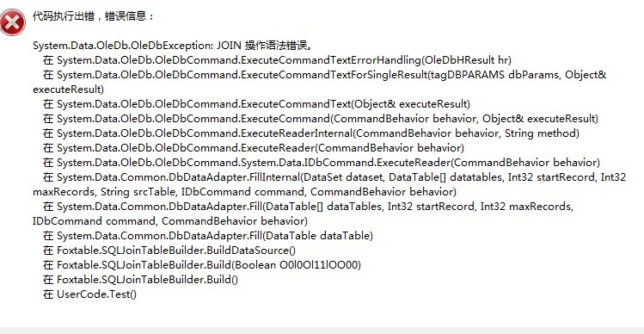Click the DbDataAdapter.FillInternal stack line
This screenshot has height=334, width=644.
point(334,177)
